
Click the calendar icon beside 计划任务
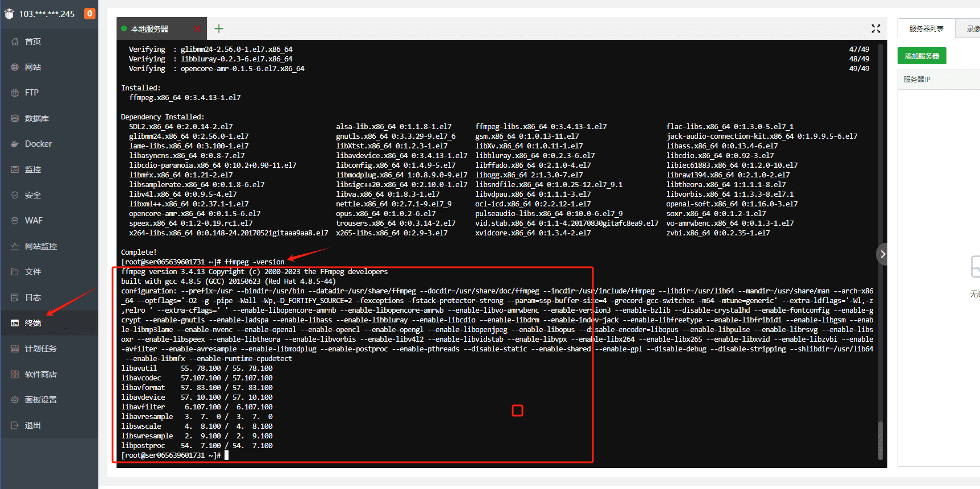(x=15, y=349)
